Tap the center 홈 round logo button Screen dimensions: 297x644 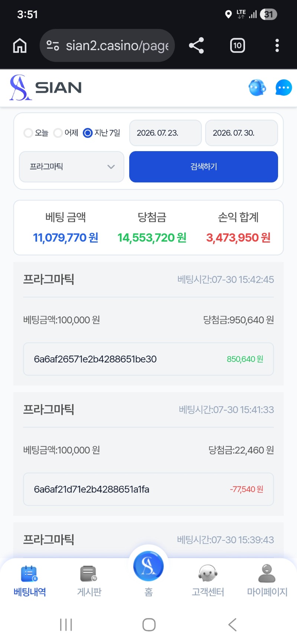148,566
